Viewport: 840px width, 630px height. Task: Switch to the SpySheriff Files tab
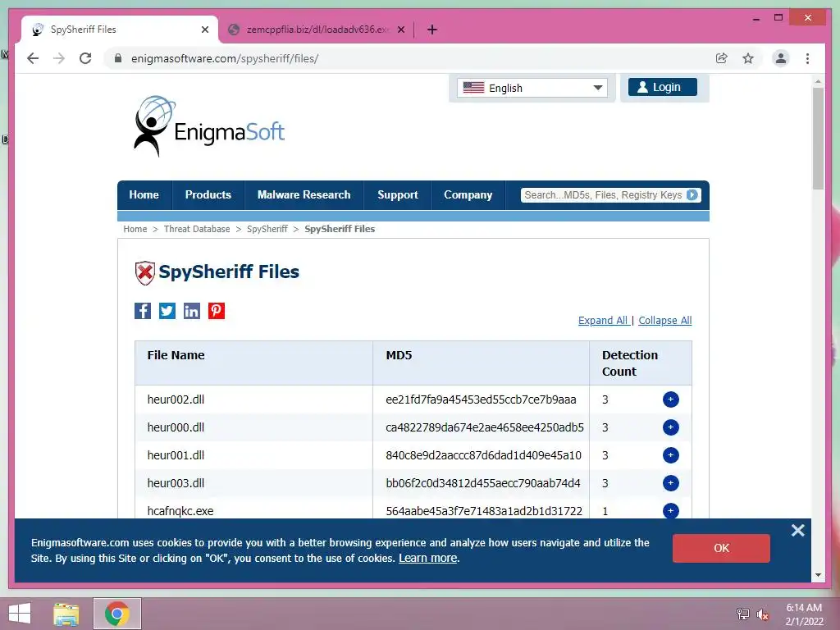pos(120,30)
